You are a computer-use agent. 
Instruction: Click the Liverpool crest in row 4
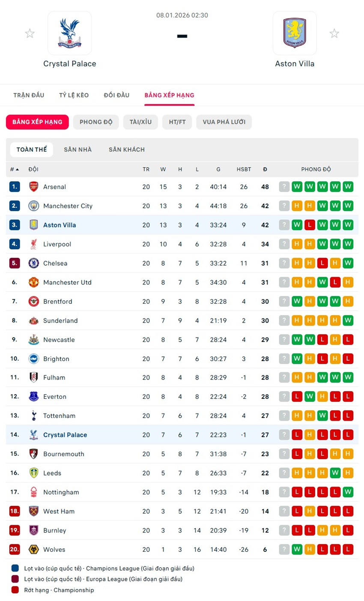pyautogui.click(x=34, y=244)
